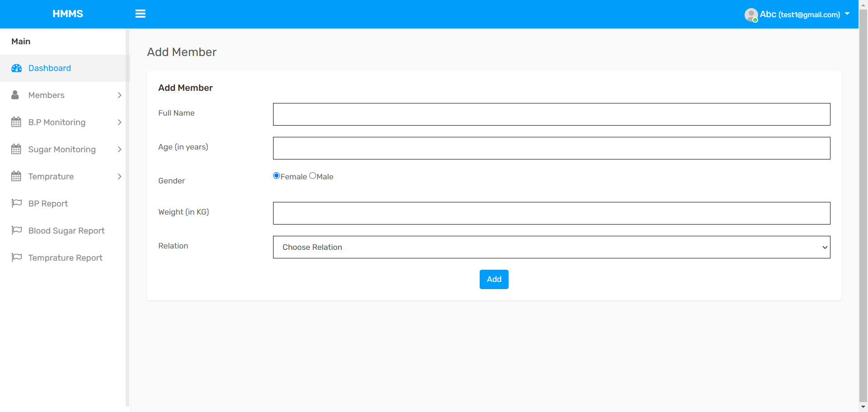Image resolution: width=868 pixels, height=412 pixels.
Task: Open the Temprature Report menu item
Action: click(65, 257)
